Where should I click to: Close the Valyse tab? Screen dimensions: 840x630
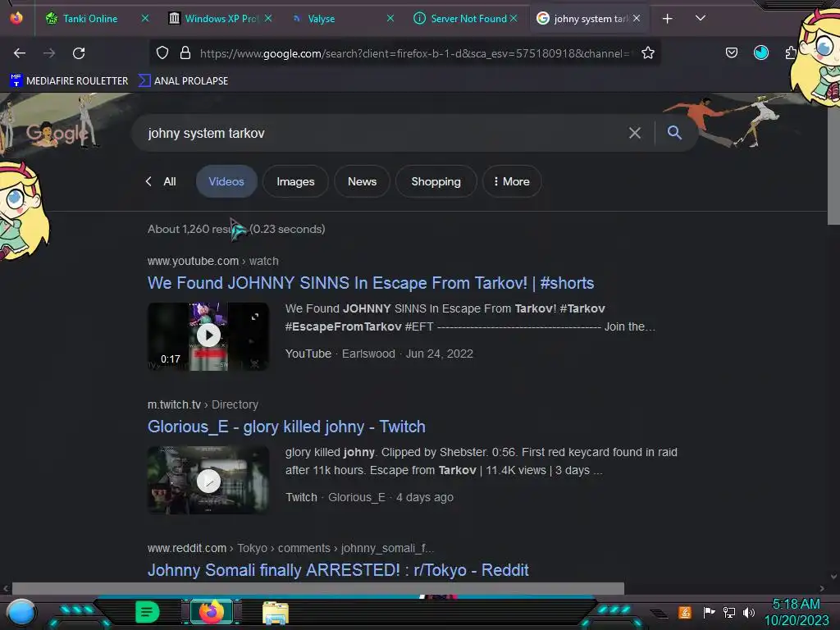click(x=390, y=18)
